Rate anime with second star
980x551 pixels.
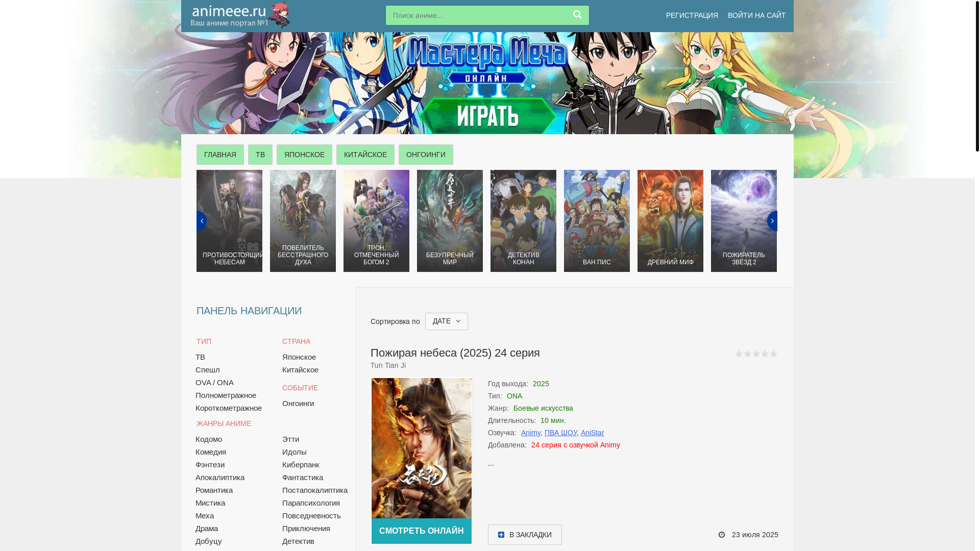point(747,354)
